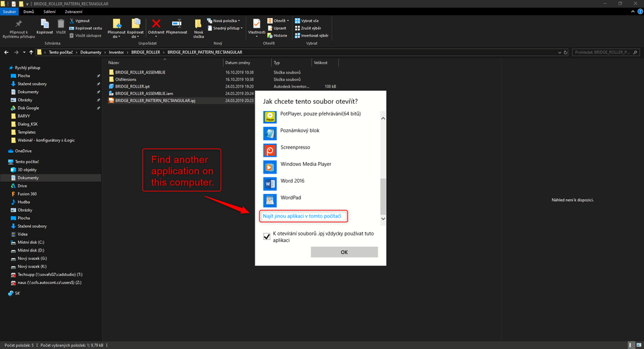The height and width of the screenshot is (349, 644).
Task: Choose Windows Media Player in the list
Action: click(320, 167)
